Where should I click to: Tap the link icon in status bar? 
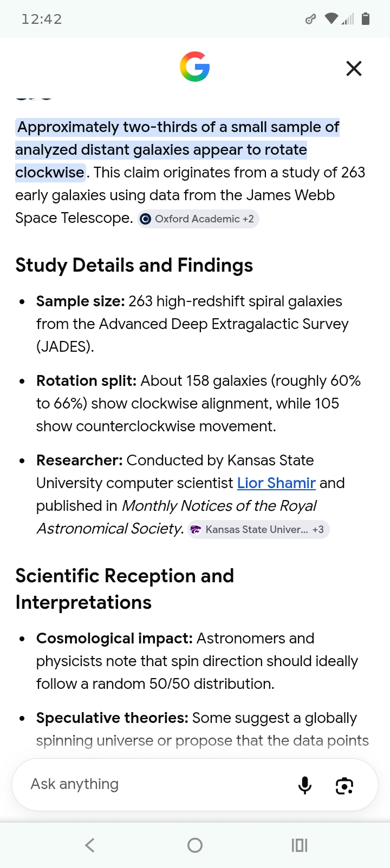click(x=310, y=19)
